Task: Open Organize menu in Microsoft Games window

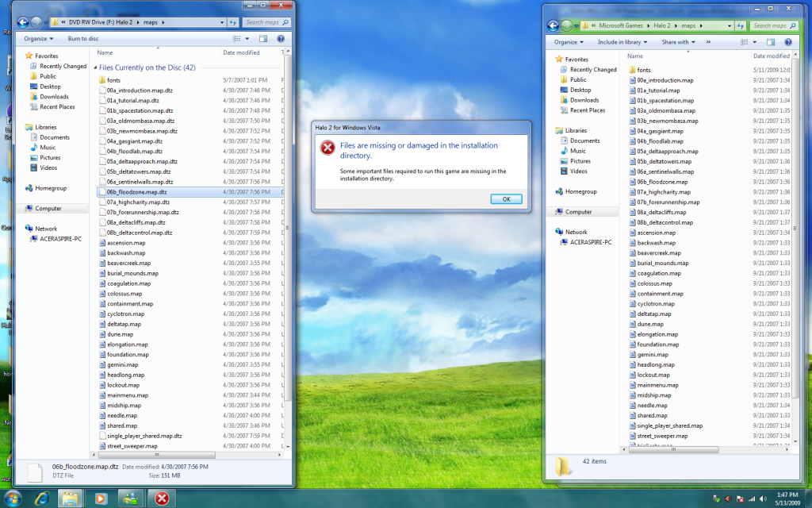Action: 569,42
